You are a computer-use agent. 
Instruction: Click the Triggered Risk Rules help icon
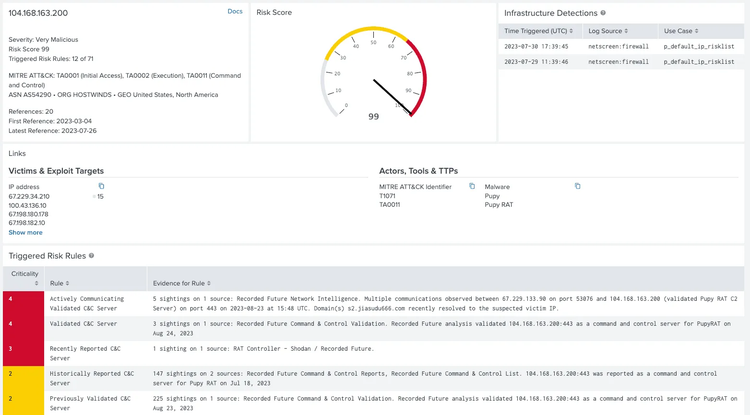(x=92, y=256)
